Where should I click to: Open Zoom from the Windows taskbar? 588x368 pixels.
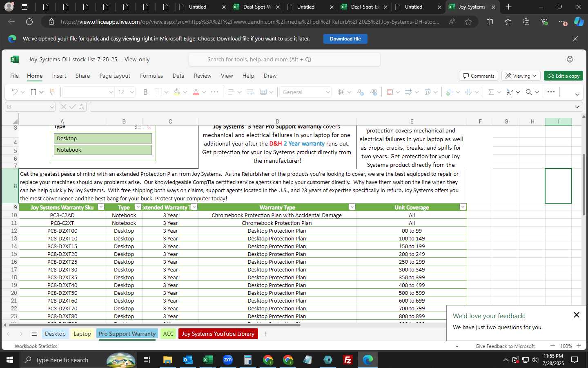pos(228,360)
